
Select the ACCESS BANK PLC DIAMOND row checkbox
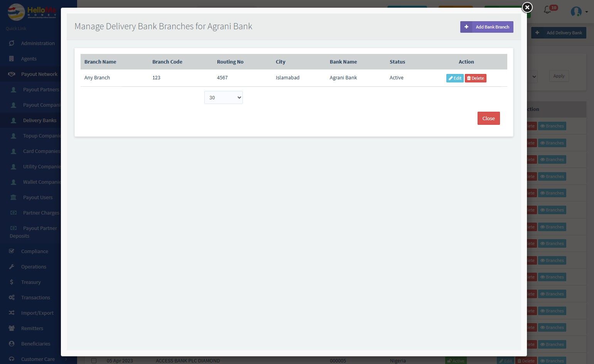[94, 361]
